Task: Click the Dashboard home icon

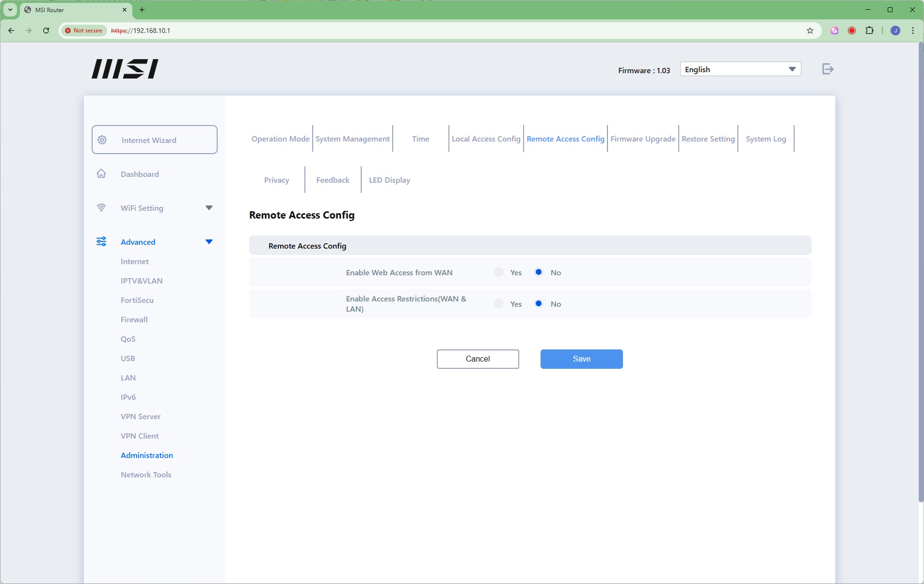Action: (x=101, y=174)
